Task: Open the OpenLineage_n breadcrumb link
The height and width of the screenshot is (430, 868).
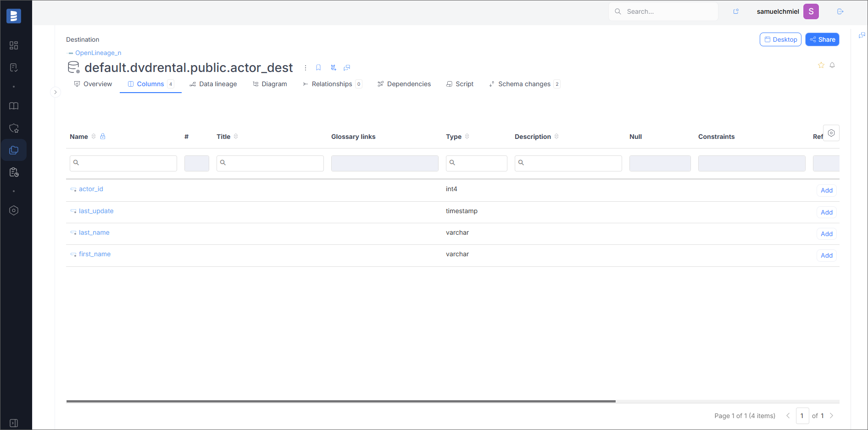Action: click(x=98, y=53)
